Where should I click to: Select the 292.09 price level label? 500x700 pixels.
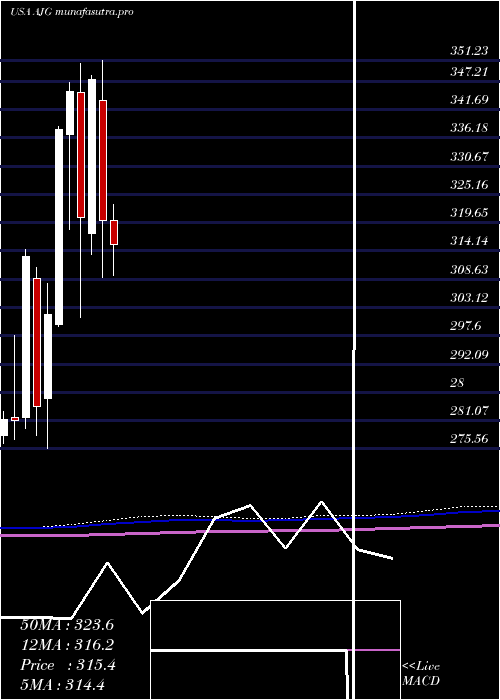469,355
